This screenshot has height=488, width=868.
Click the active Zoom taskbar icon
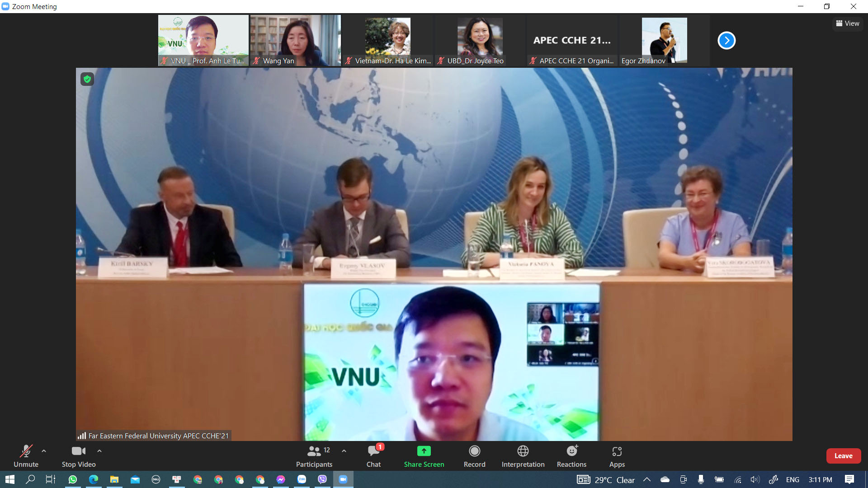coord(343,479)
